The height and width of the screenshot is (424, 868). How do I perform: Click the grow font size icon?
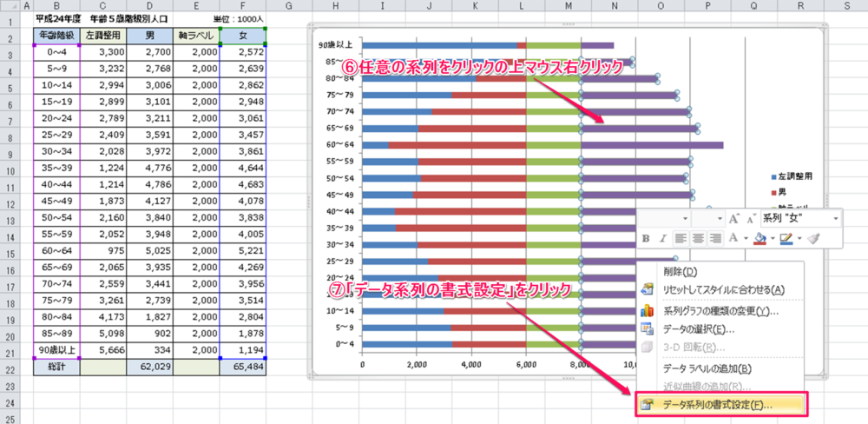click(733, 219)
